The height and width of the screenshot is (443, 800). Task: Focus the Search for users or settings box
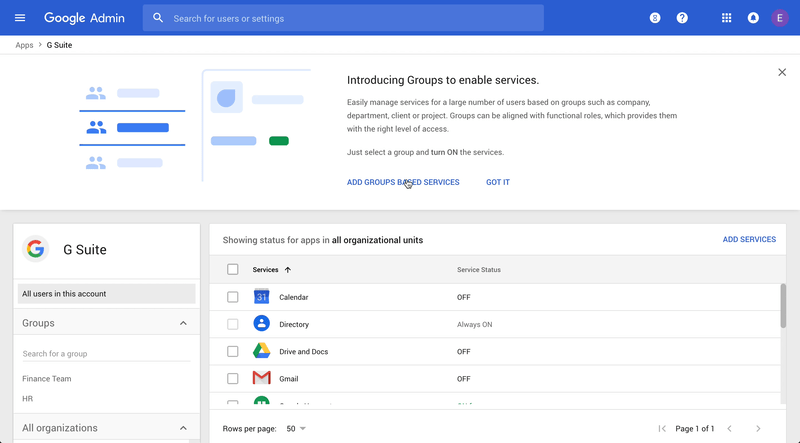(343, 18)
